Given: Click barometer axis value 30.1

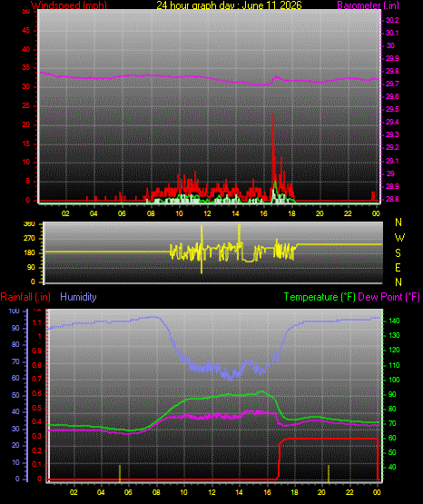Looking at the screenshot, I should (392, 33).
